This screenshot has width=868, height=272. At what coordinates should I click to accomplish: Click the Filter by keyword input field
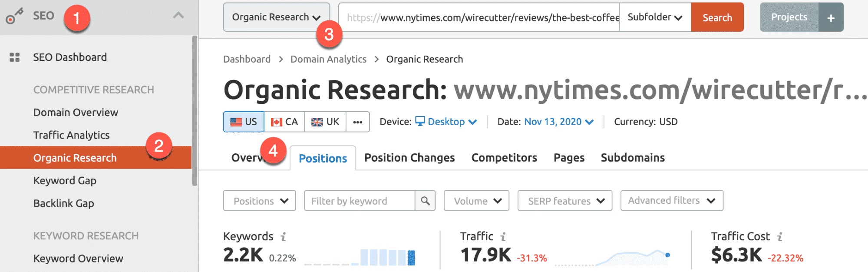[360, 201]
